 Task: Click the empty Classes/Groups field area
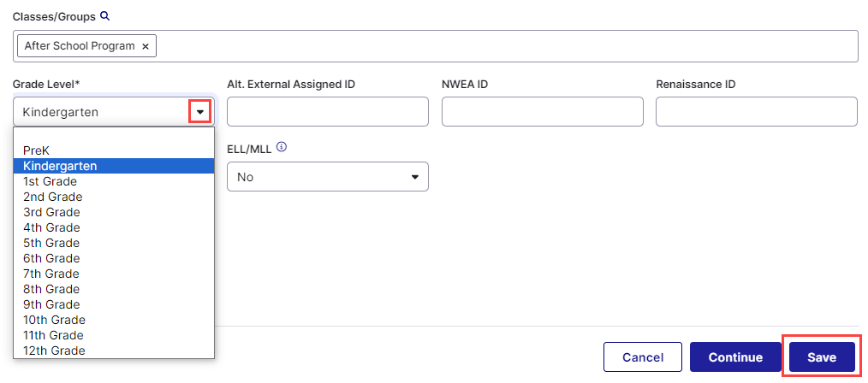tap(505, 46)
